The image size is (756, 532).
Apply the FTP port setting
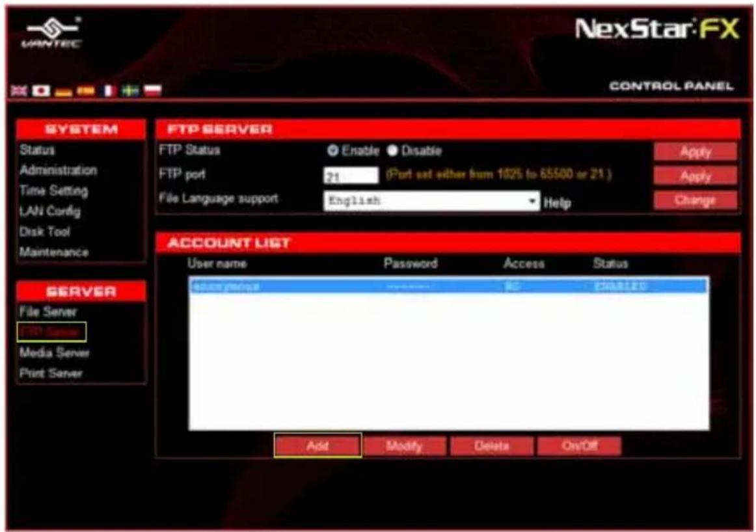coord(695,176)
